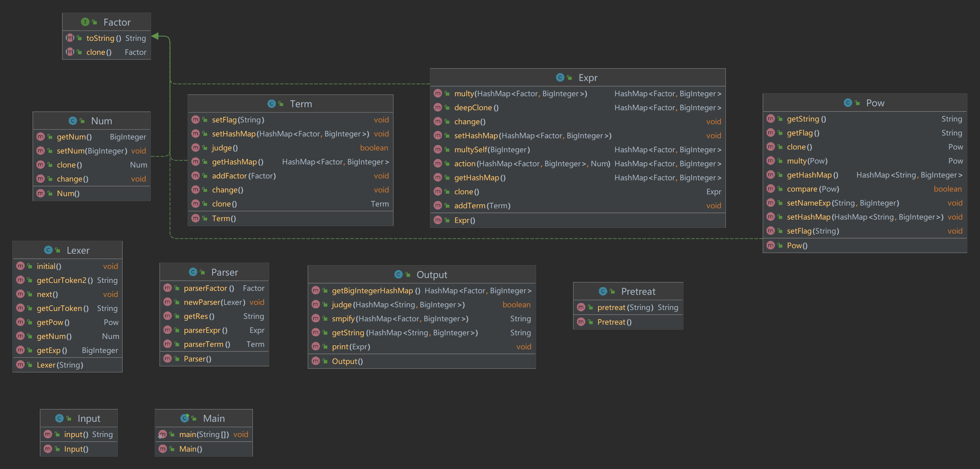Select setNum(BigInteger) method in Num
This screenshot has height=469, width=980.
pos(92,151)
